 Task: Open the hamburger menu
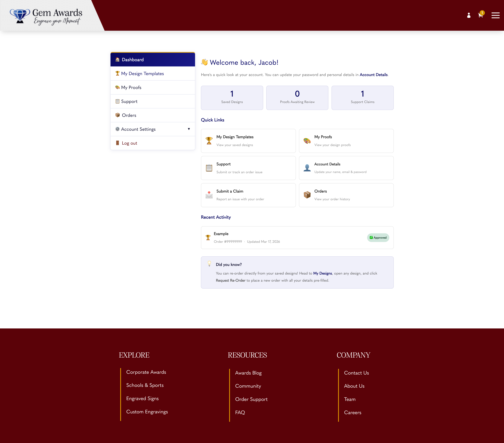(495, 15)
